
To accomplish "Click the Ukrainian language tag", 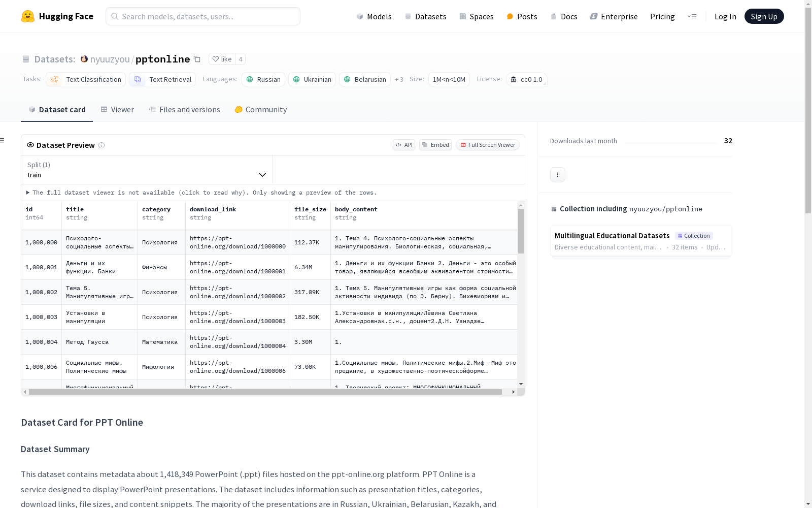I will pyautogui.click(x=312, y=79).
